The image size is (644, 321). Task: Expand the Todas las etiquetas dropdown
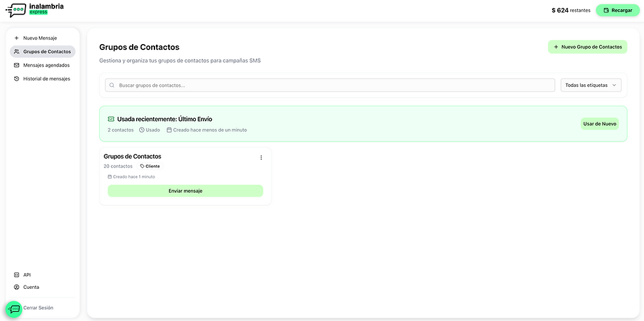(x=591, y=85)
